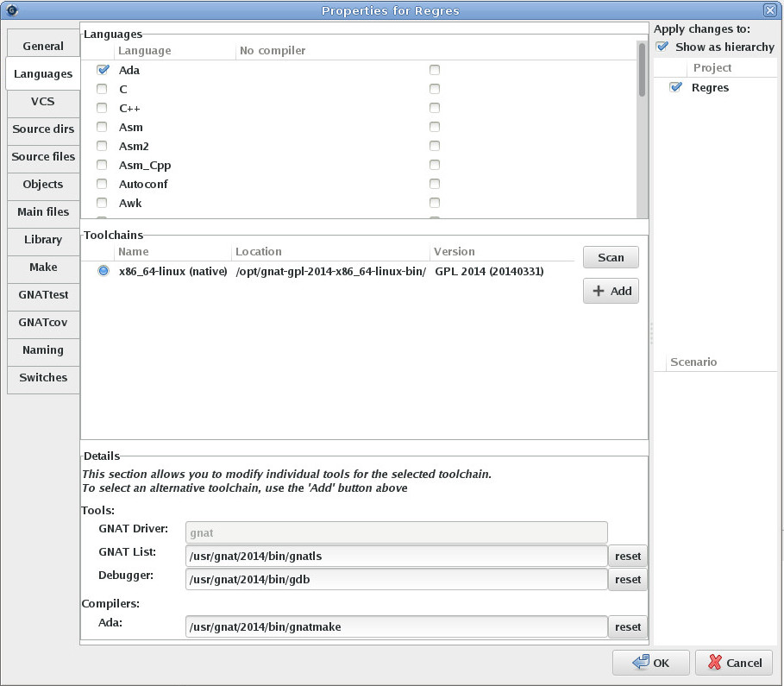Select the Make tab
Screen dimensions: 784x686
pyautogui.click(x=43, y=267)
